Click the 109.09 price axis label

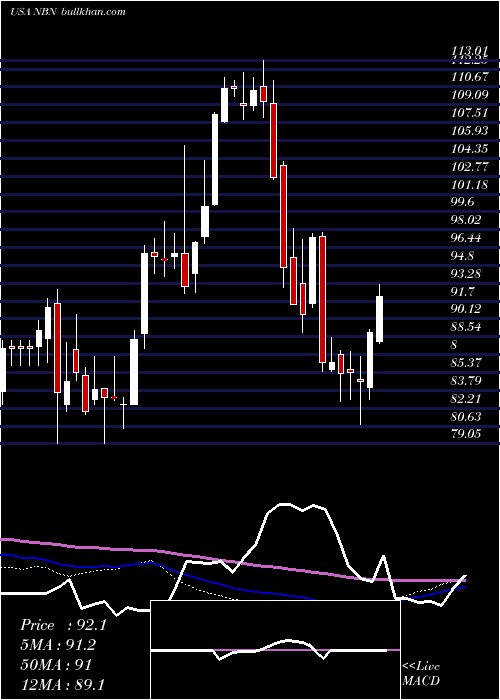coord(469,95)
